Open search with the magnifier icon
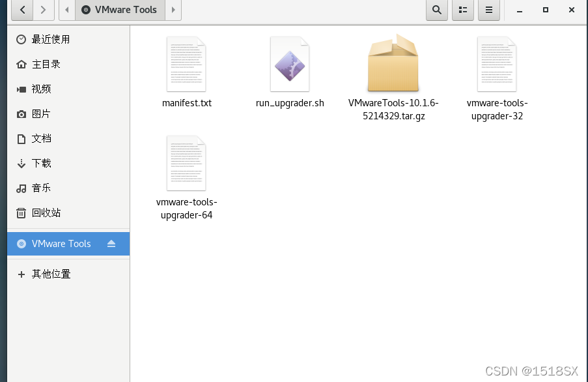This screenshot has width=588, height=382. [x=437, y=10]
